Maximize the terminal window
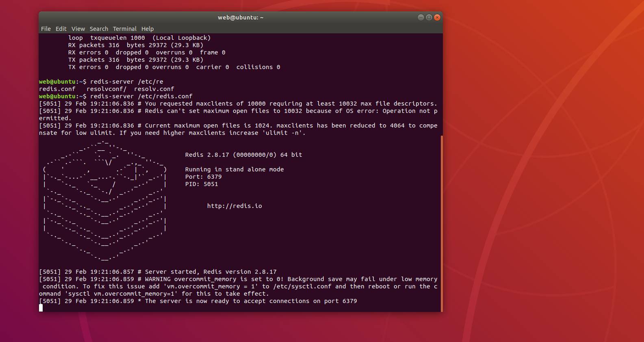This screenshot has width=644, height=342. pos(429,17)
